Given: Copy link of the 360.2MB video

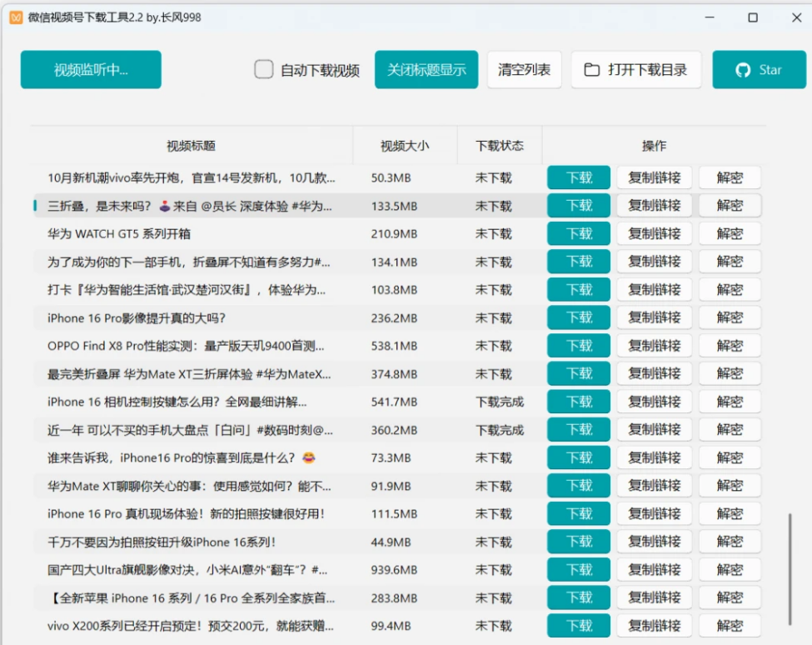Looking at the screenshot, I should [654, 429].
